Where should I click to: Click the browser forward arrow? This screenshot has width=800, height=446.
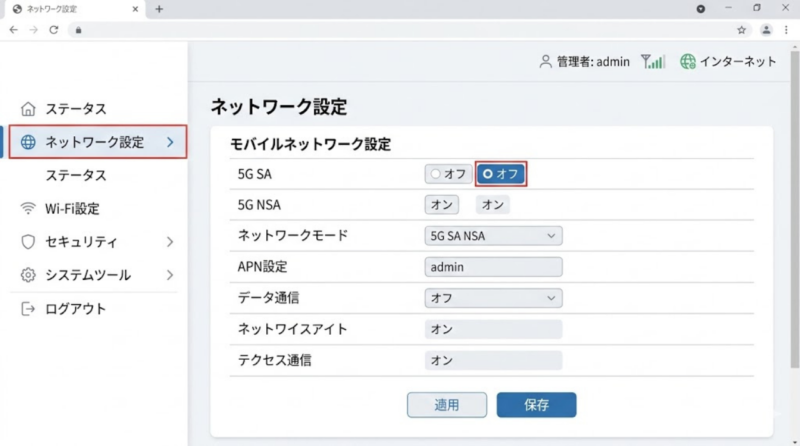tap(34, 30)
